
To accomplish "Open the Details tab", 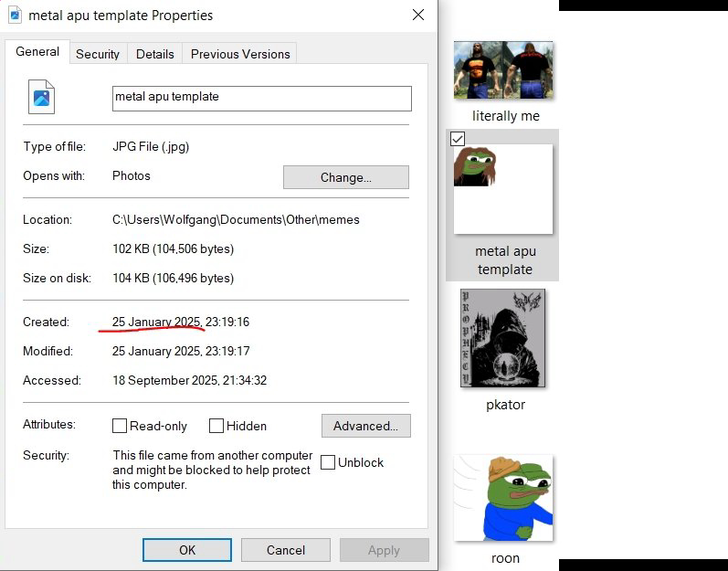I will pyautogui.click(x=154, y=54).
